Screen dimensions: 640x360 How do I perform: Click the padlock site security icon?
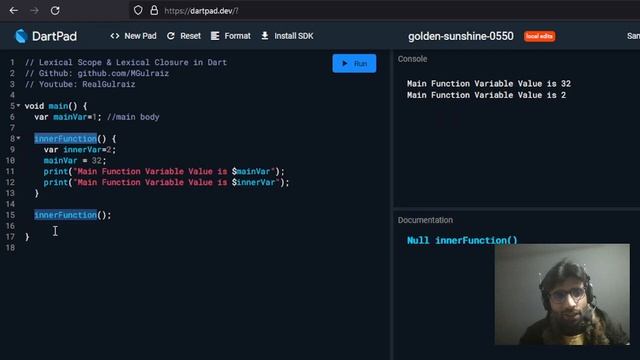pos(154,10)
